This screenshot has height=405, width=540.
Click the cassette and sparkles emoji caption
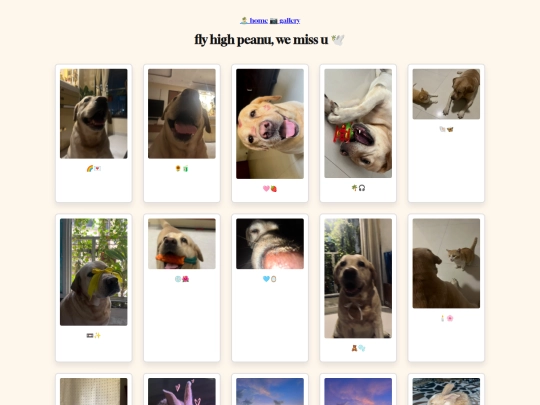tap(93, 335)
